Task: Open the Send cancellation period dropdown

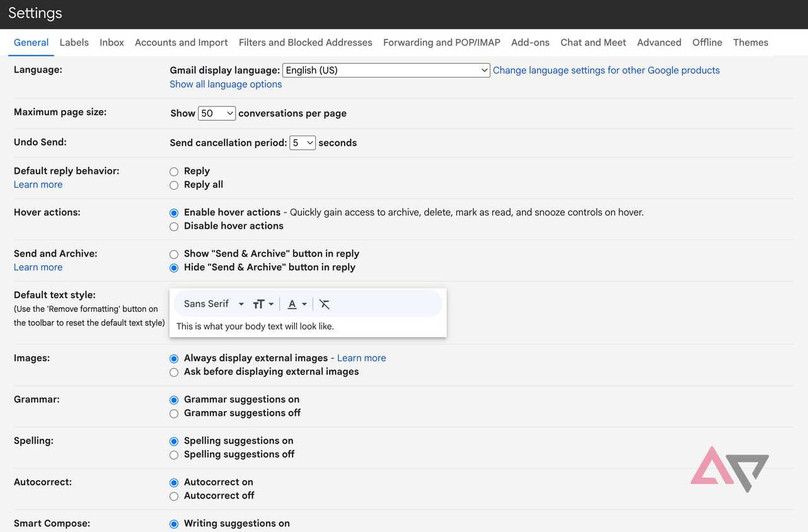Action: (x=303, y=143)
